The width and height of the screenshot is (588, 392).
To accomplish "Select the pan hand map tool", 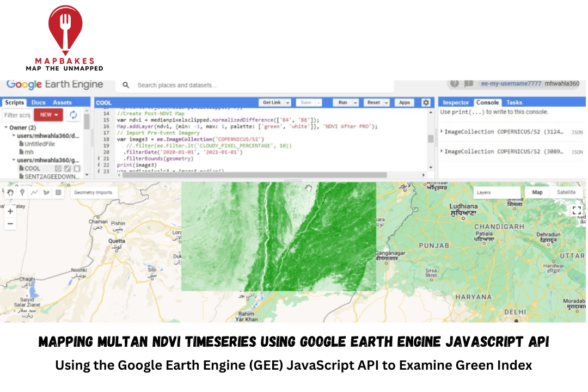I will [x=10, y=192].
